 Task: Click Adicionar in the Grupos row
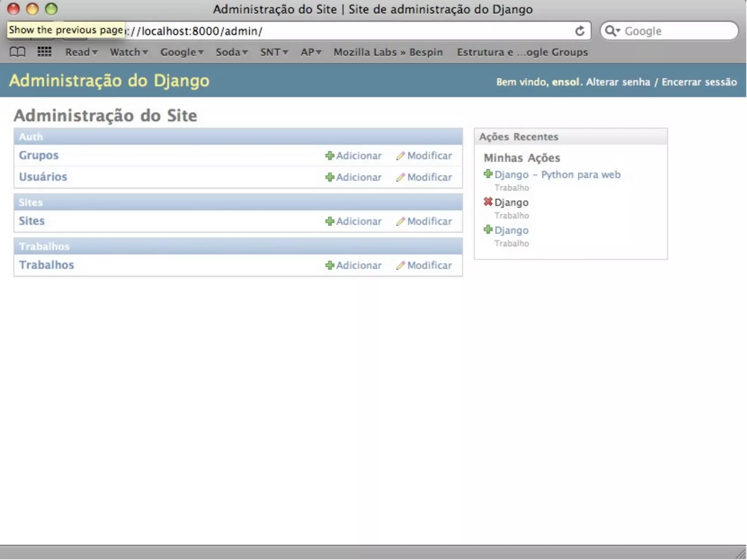pos(359,156)
